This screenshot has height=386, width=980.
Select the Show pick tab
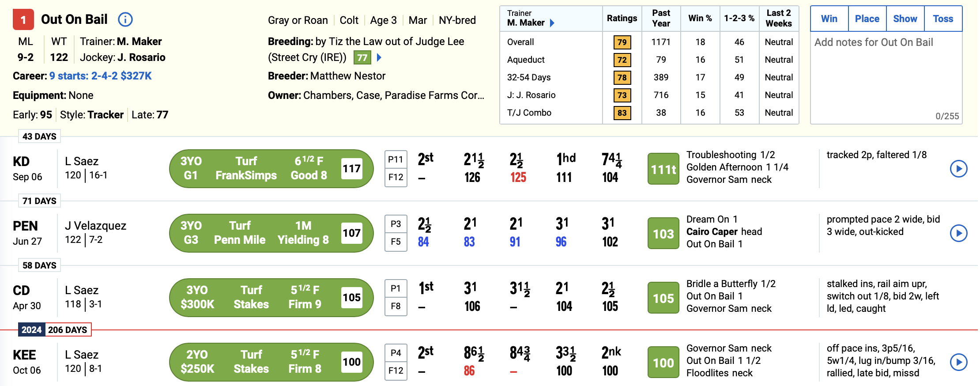click(x=905, y=19)
